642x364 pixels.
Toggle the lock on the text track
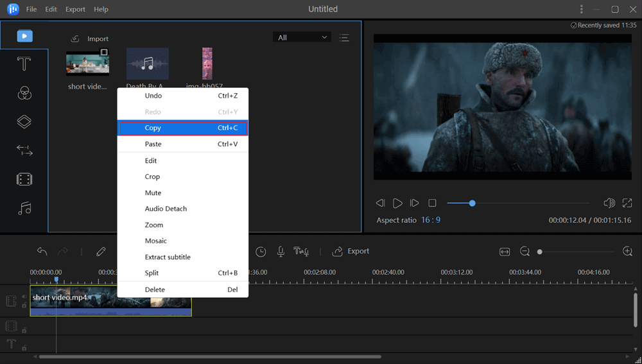tap(24, 348)
